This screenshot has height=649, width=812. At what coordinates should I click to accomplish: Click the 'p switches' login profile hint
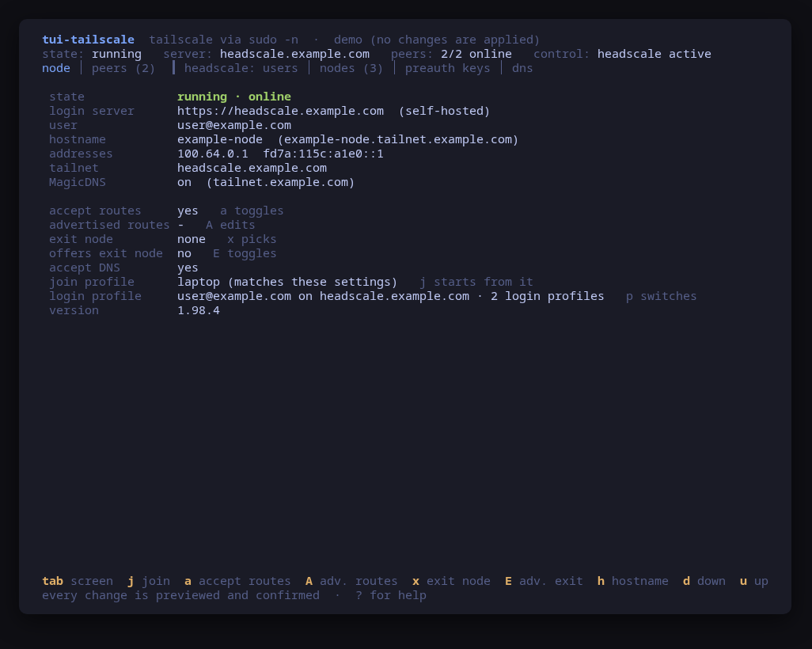tap(662, 296)
